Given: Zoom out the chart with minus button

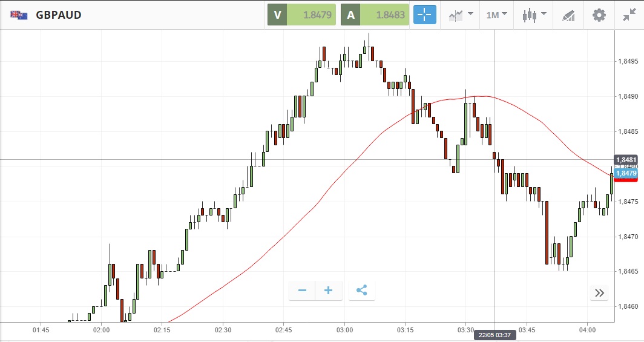Looking at the screenshot, I should 302,291.
